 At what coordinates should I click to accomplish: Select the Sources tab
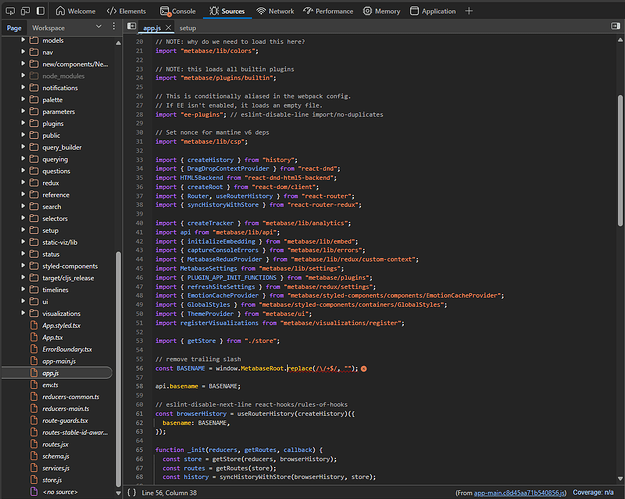coord(227,11)
